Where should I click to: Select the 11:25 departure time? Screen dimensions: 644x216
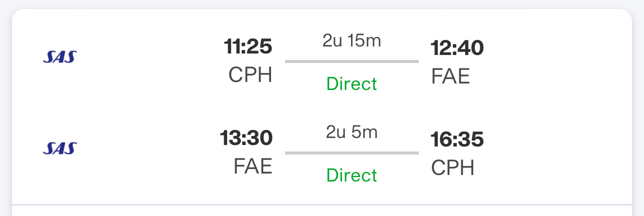tap(248, 47)
